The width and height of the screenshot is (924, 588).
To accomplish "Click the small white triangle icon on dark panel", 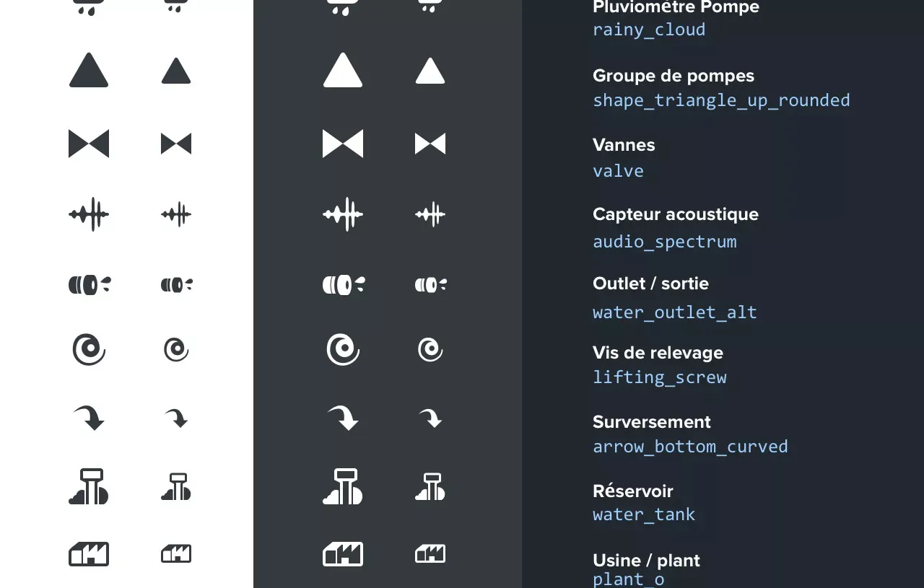I will point(430,71).
